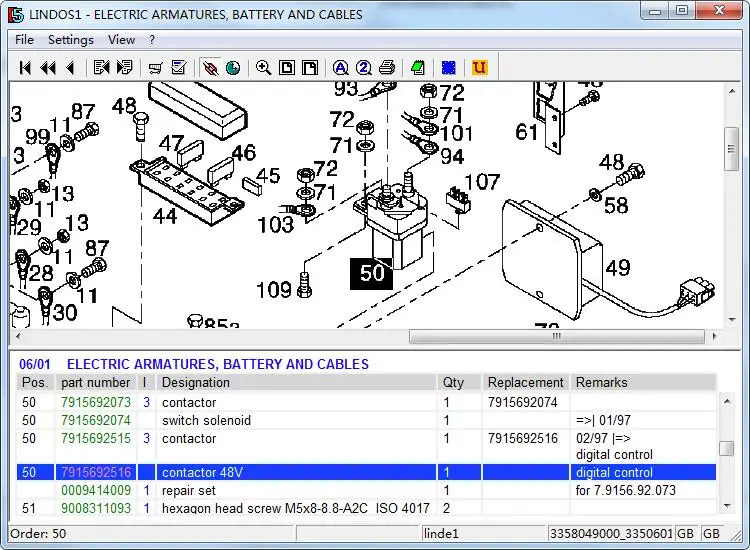Click the checklist order form icon

tap(178, 67)
